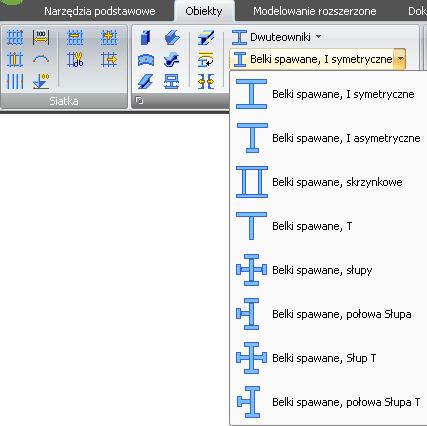Choose Belki spawane, połowa Słupa

328,314
